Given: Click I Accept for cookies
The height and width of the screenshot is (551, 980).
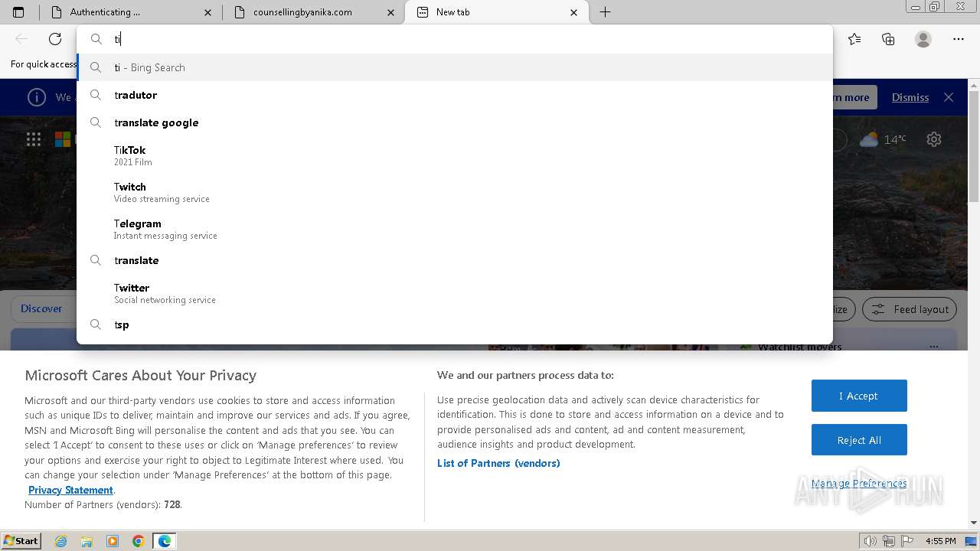Looking at the screenshot, I should coord(859,396).
